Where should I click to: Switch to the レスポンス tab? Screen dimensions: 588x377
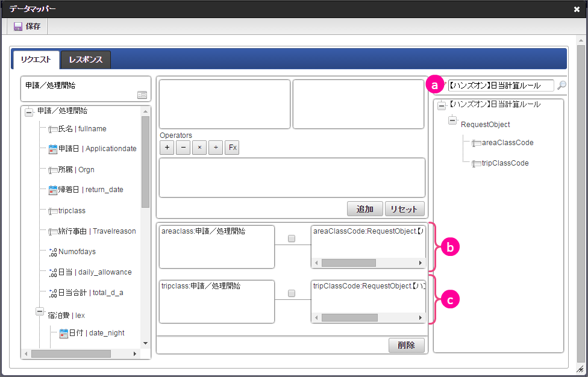tap(86, 60)
